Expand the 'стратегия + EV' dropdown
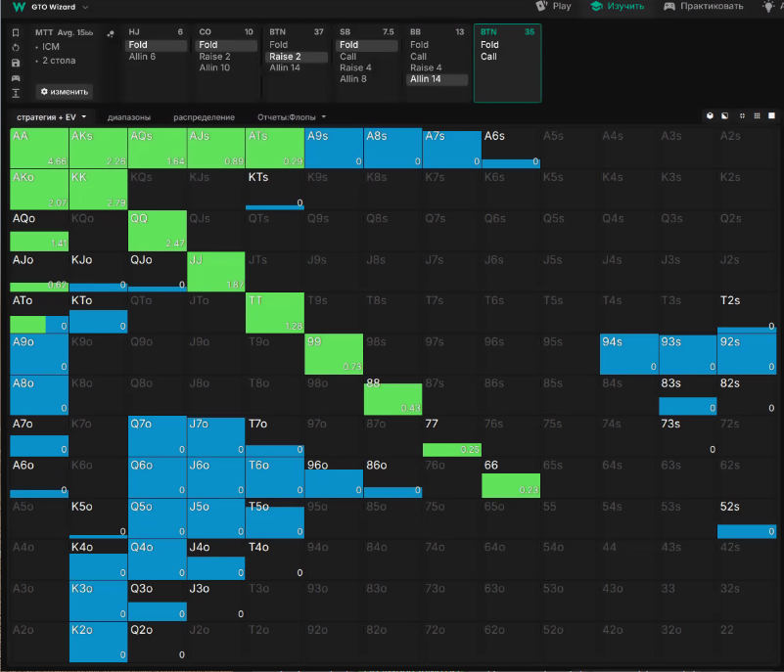 tap(51, 117)
